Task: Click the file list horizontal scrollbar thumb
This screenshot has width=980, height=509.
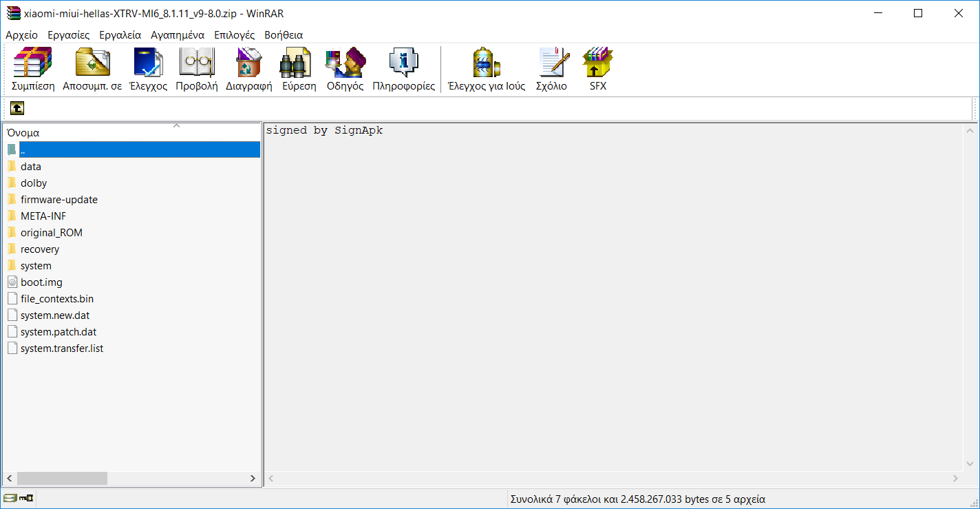Action: coord(62,478)
